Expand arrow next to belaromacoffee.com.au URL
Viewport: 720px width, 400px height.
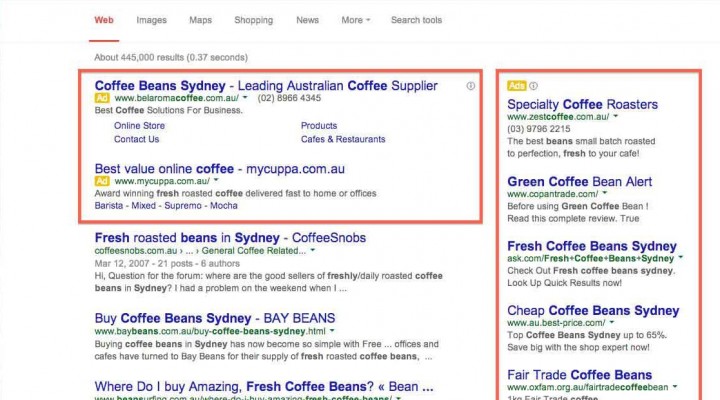245,97
